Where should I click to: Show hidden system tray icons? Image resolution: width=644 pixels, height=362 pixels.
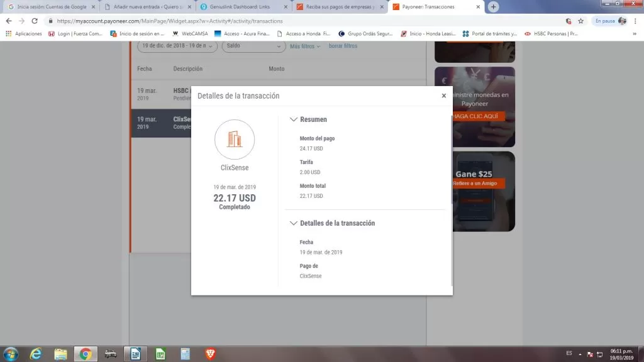tap(580, 354)
